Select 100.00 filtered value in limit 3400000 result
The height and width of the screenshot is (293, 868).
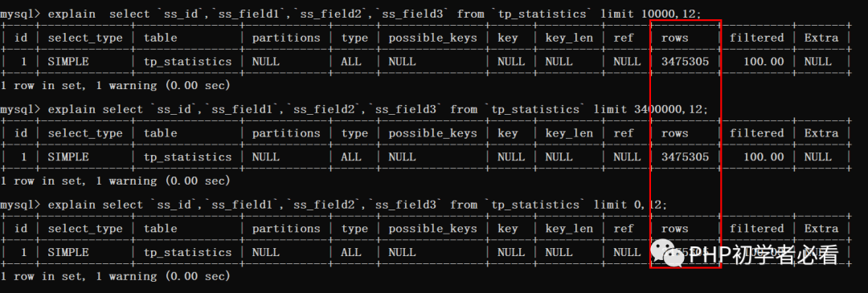764,157
